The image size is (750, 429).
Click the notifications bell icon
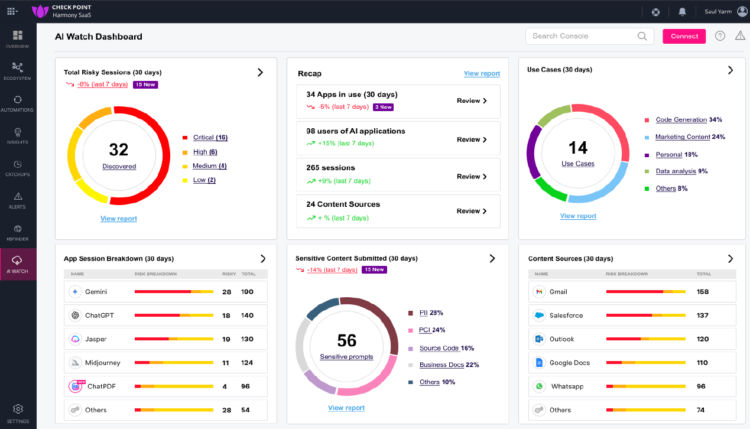(x=683, y=12)
